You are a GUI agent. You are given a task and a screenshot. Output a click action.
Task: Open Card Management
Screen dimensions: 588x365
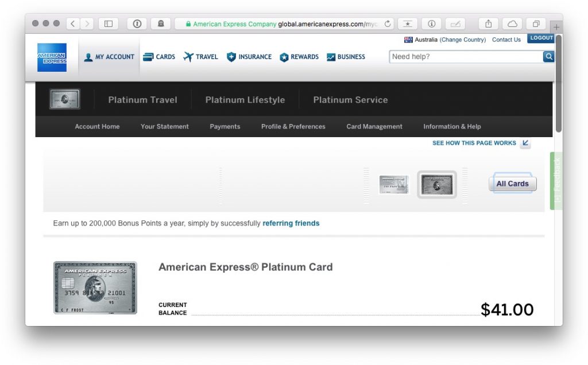374,126
